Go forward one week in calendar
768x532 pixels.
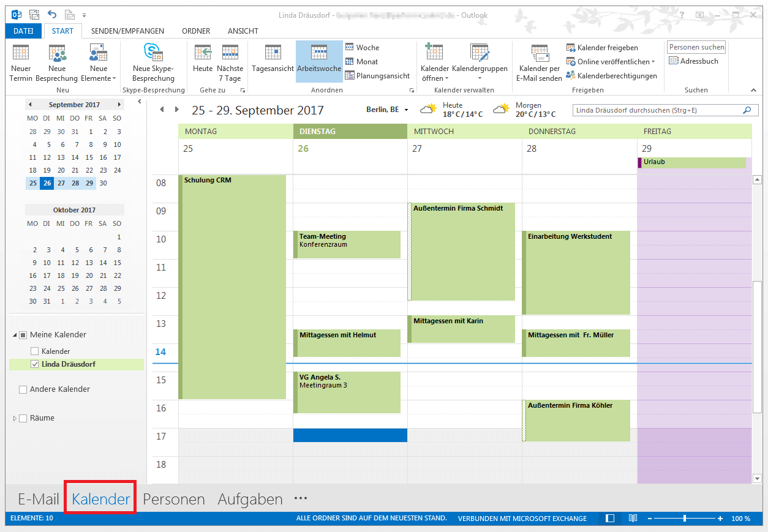tap(177, 110)
